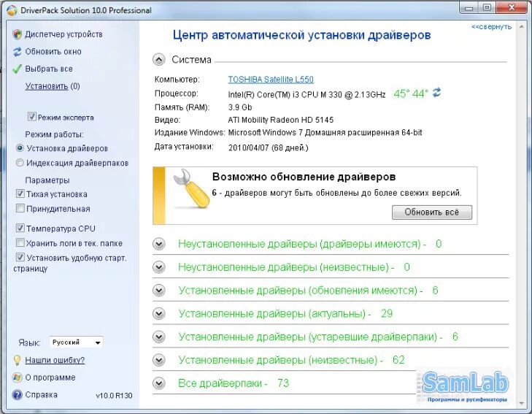Click the <<свернуть collapse link
532x414 pixels.
click(x=492, y=27)
